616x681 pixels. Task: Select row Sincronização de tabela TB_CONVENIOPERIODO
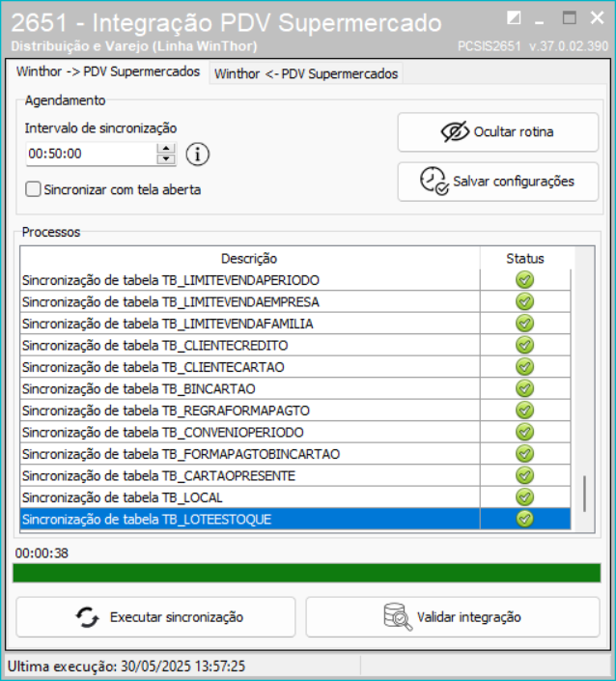(x=295, y=432)
